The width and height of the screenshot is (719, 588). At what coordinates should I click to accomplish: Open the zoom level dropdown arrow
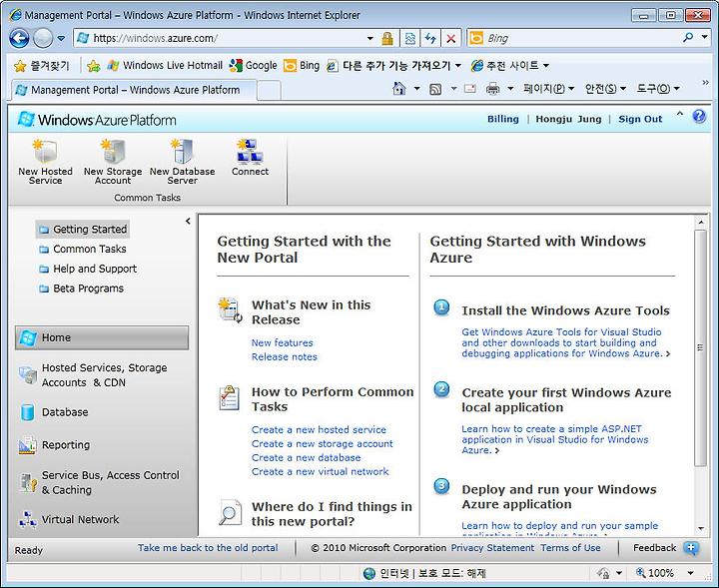click(690, 573)
